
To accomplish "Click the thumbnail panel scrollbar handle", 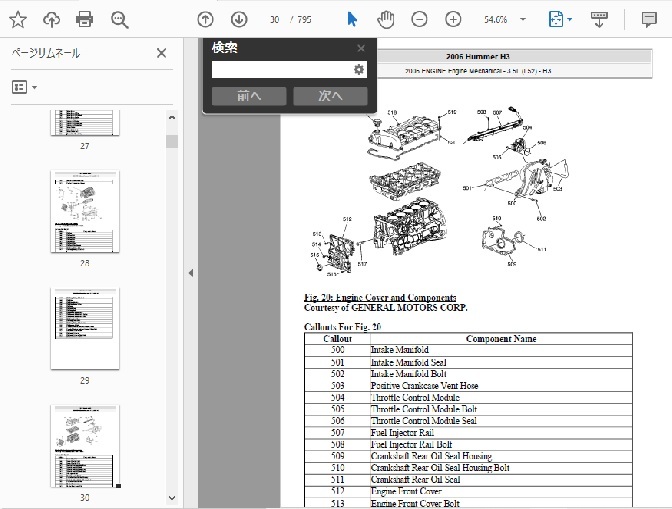I will (172, 141).
